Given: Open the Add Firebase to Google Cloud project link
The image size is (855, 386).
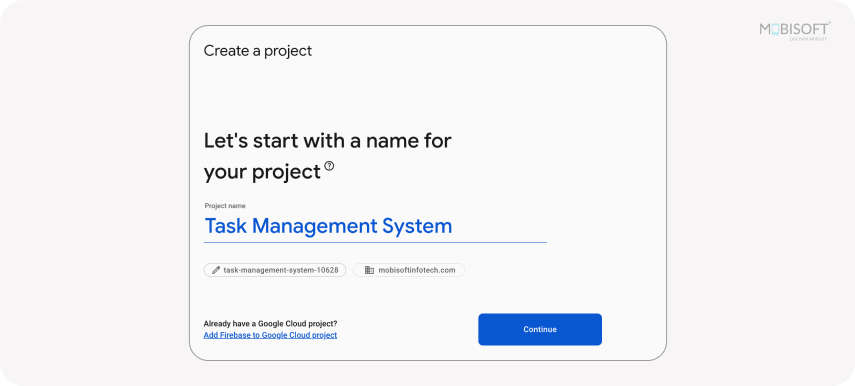Looking at the screenshot, I should click(x=270, y=335).
